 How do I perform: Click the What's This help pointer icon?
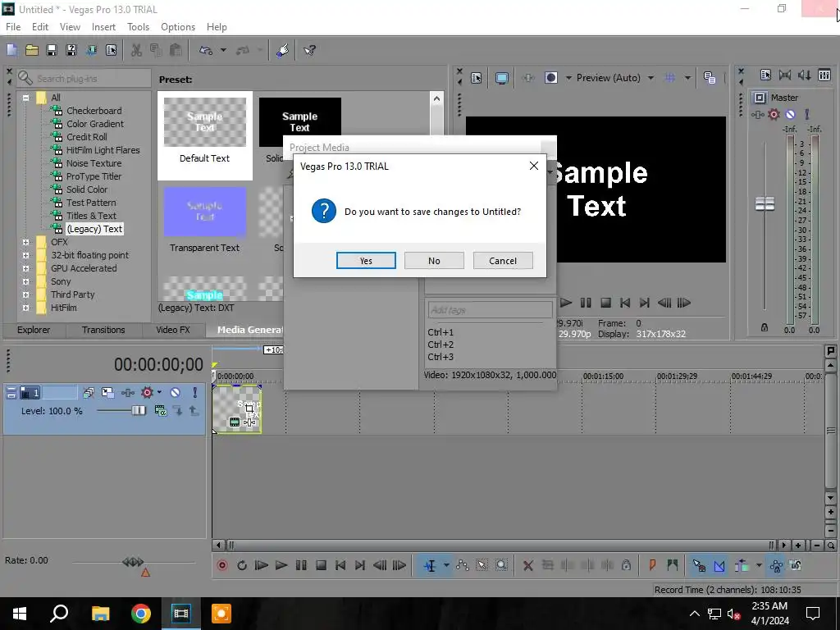coord(309,50)
